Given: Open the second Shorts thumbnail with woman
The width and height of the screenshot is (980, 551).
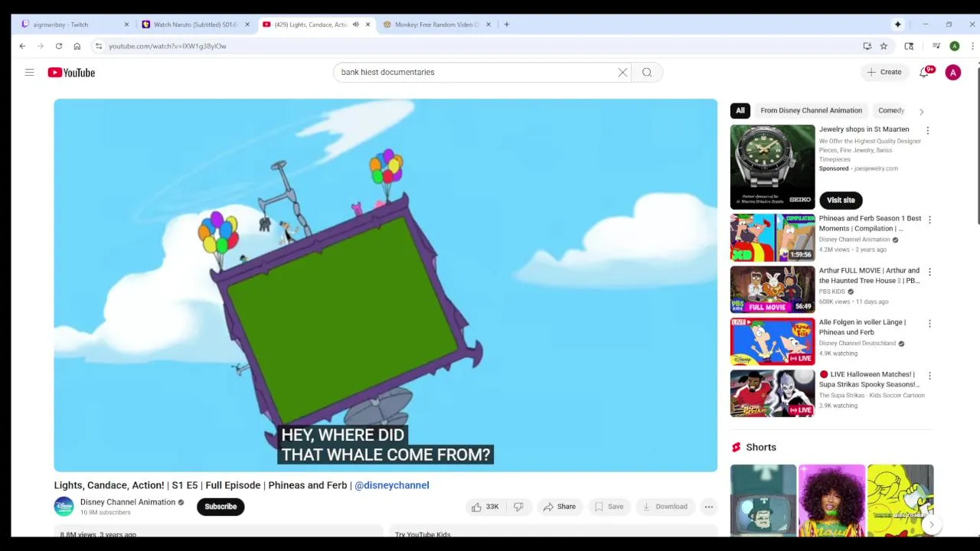Looking at the screenshot, I should (x=831, y=500).
